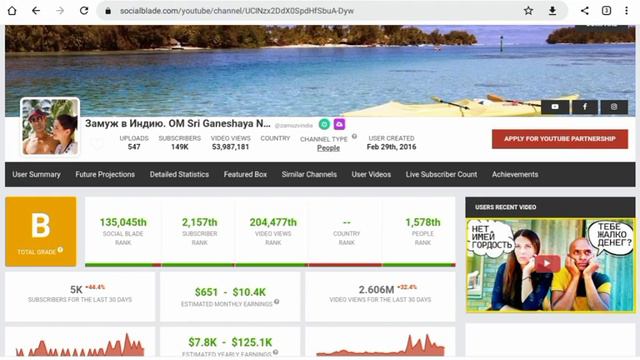
Task: Bookmark page with star icon
Action: coord(528,11)
